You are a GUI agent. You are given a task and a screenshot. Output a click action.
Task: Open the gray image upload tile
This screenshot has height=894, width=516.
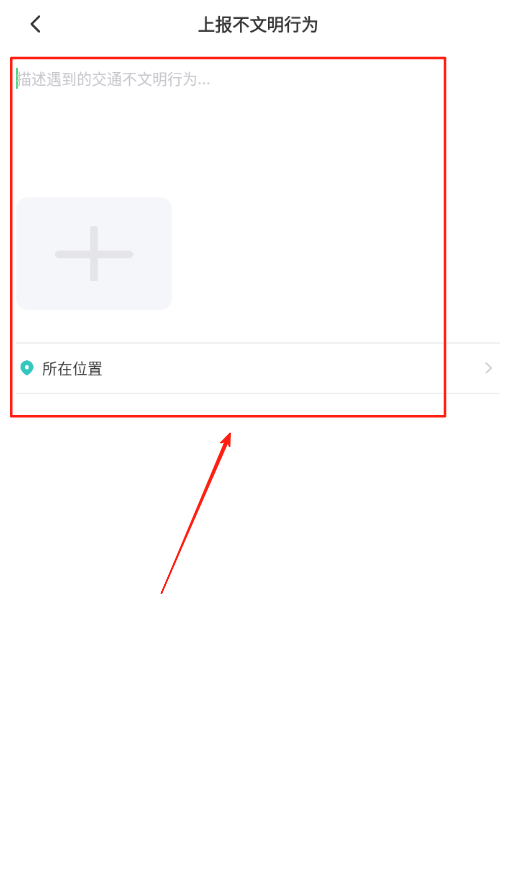tap(94, 254)
